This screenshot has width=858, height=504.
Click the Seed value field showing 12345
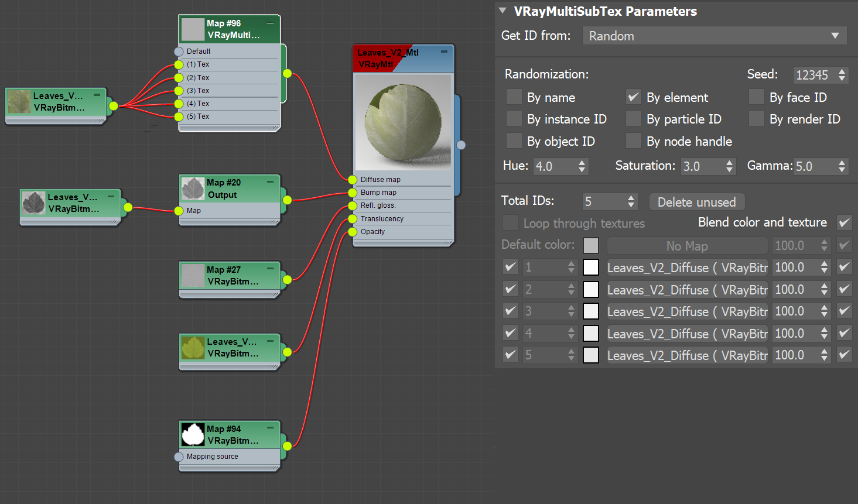click(816, 75)
